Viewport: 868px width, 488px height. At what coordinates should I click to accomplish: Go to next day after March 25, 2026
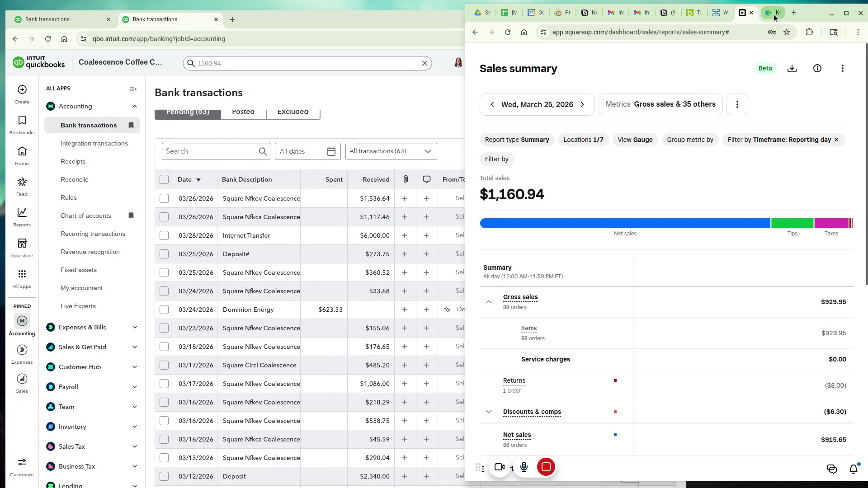(x=582, y=104)
